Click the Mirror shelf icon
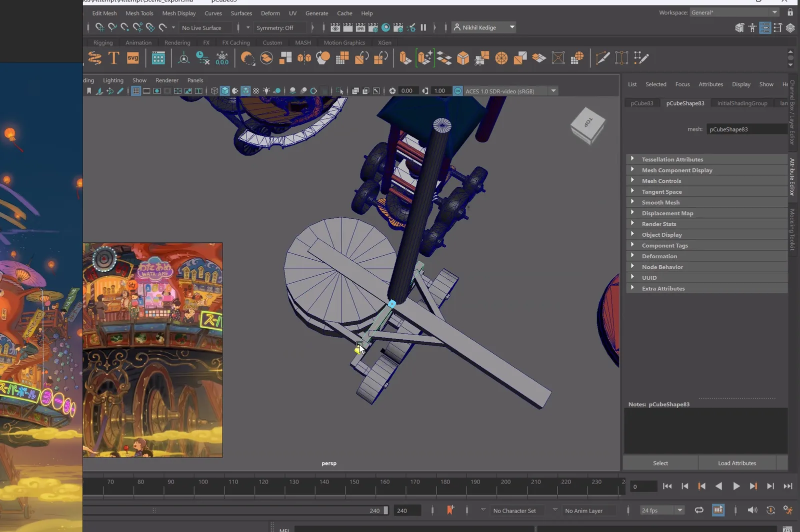800x532 pixels. tap(304, 58)
